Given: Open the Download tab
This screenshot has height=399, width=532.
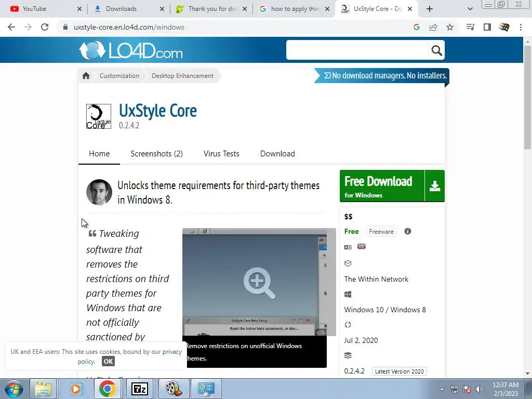Looking at the screenshot, I should coord(277,154).
